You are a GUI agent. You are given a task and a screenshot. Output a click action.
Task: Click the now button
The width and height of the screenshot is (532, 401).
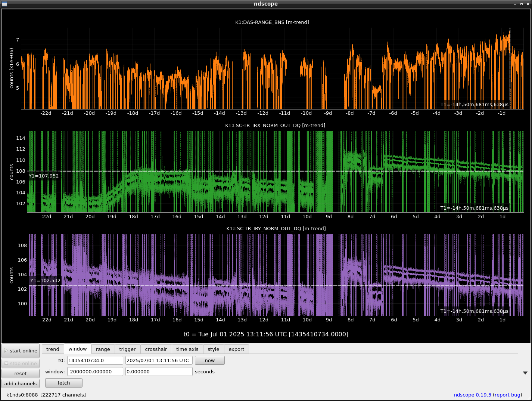point(210,360)
